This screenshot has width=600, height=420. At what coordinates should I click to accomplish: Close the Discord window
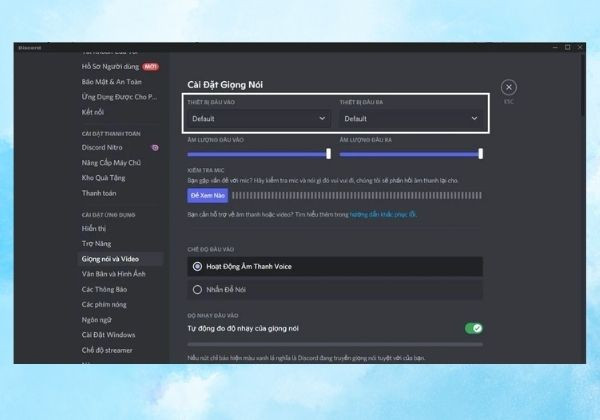[580, 47]
